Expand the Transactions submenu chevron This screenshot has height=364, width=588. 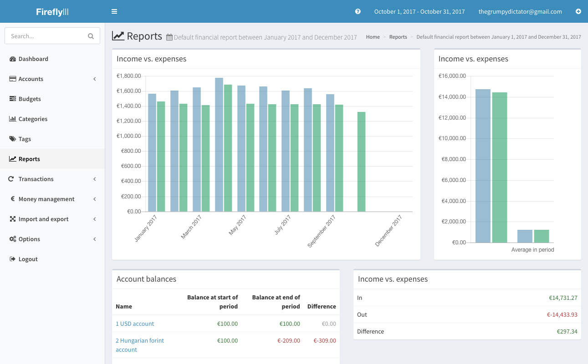95,179
